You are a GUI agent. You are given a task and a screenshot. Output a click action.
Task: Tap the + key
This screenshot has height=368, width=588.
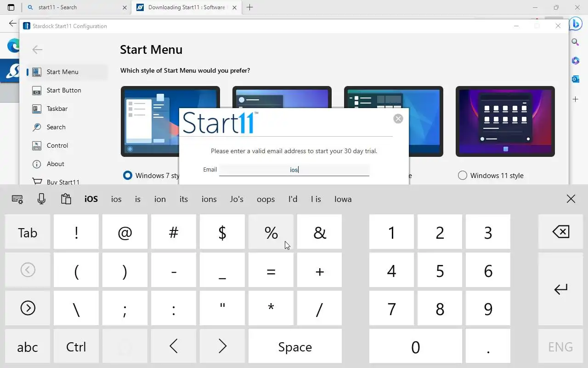[x=320, y=270]
